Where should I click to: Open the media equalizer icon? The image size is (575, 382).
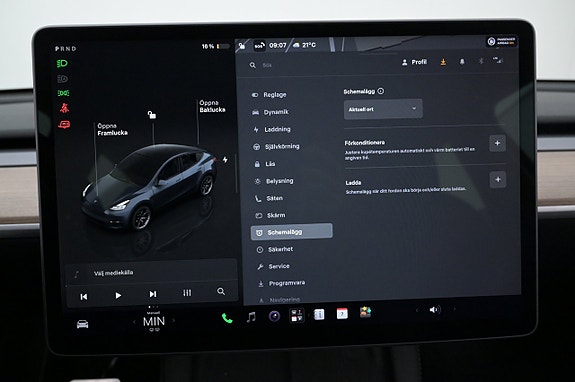pos(187,293)
